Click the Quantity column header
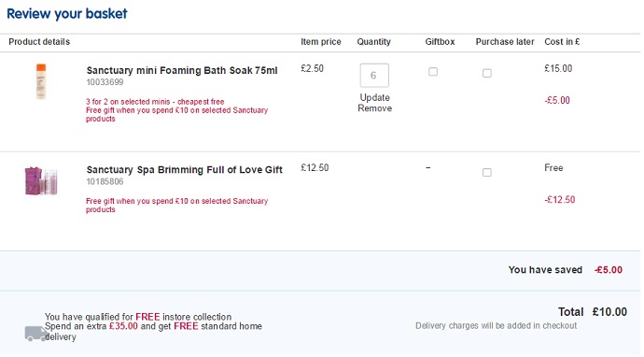 coord(373,41)
